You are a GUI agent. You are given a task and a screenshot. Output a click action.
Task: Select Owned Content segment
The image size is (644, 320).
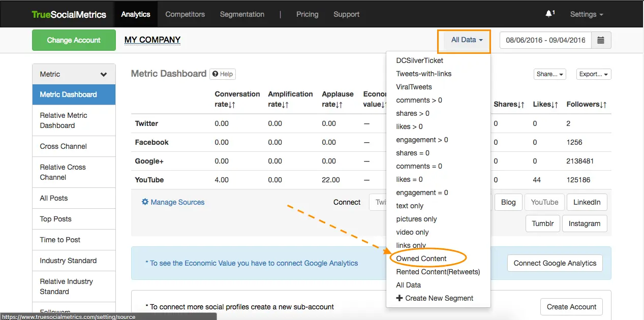coord(421,259)
